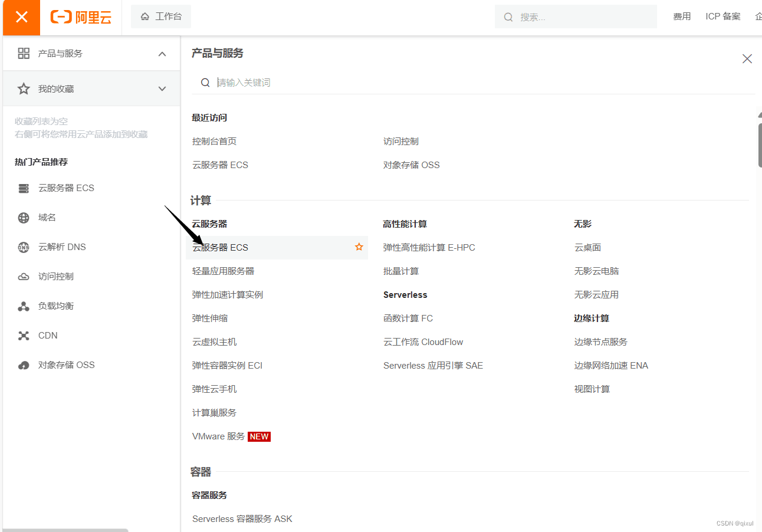Click the vertical scrollbar thumb on the right

click(x=760, y=145)
